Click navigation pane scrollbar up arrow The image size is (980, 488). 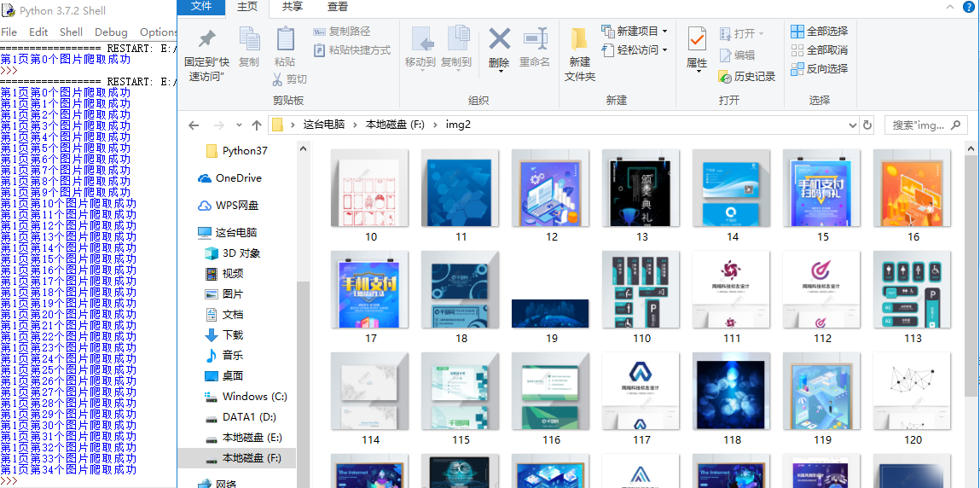click(303, 148)
